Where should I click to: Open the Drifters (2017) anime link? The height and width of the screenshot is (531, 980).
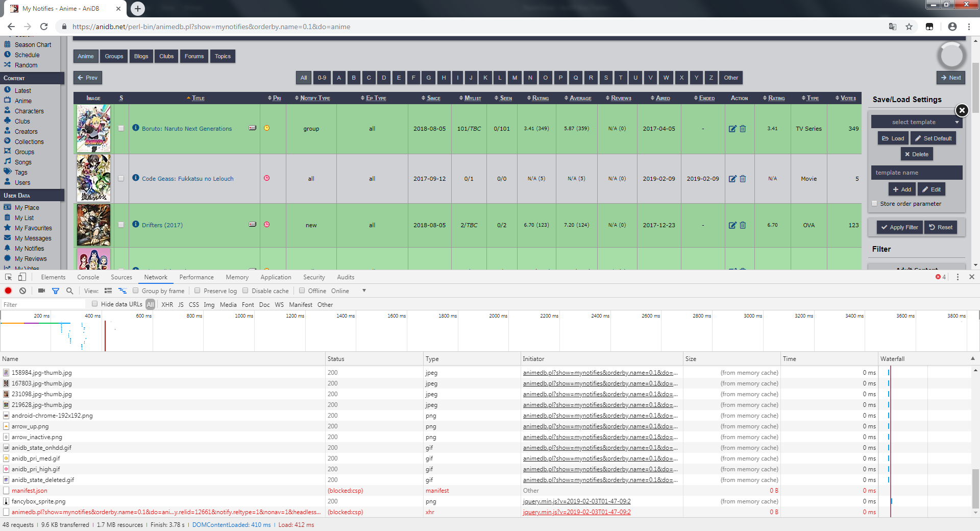coord(162,225)
